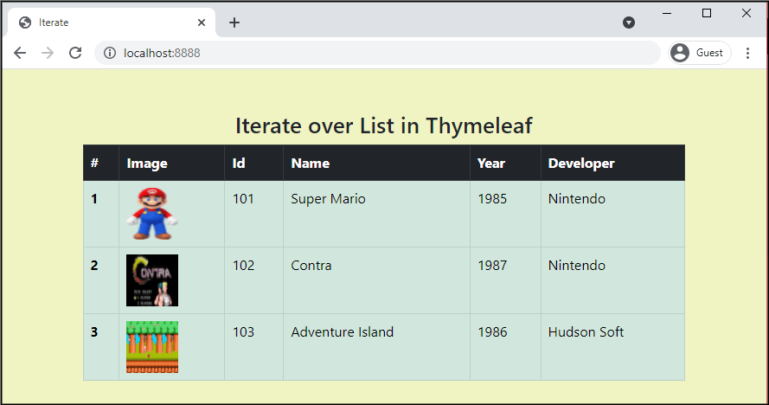Click the browser forward arrow

tap(47, 53)
